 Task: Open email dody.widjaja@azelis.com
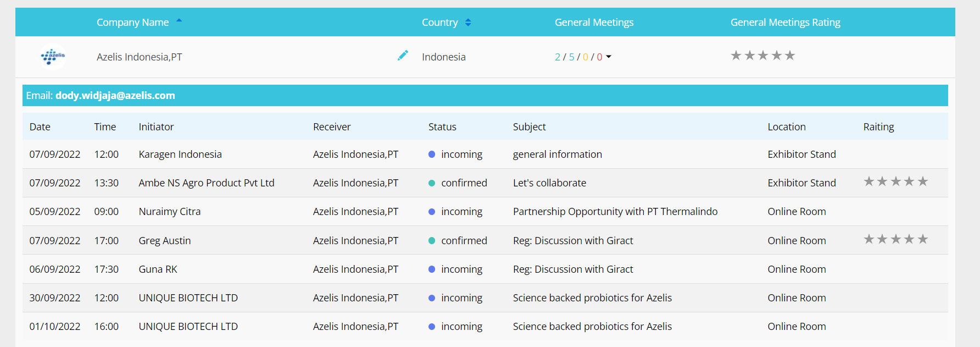coord(115,96)
